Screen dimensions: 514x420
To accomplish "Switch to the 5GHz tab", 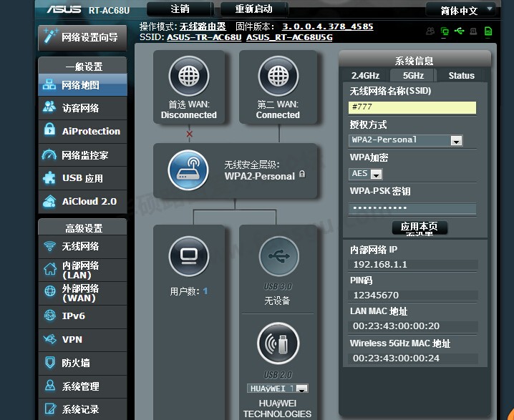I will pyautogui.click(x=413, y=76).
